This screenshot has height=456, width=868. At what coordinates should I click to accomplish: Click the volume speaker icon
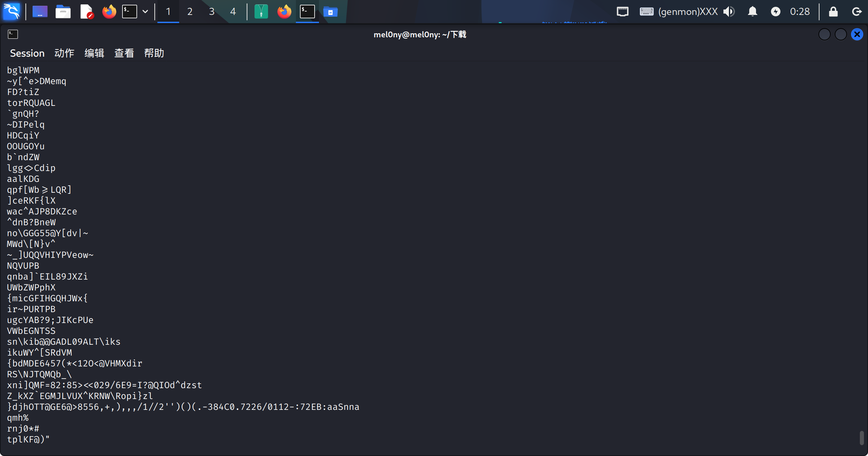pyautogui.click(x=729, y=12)
